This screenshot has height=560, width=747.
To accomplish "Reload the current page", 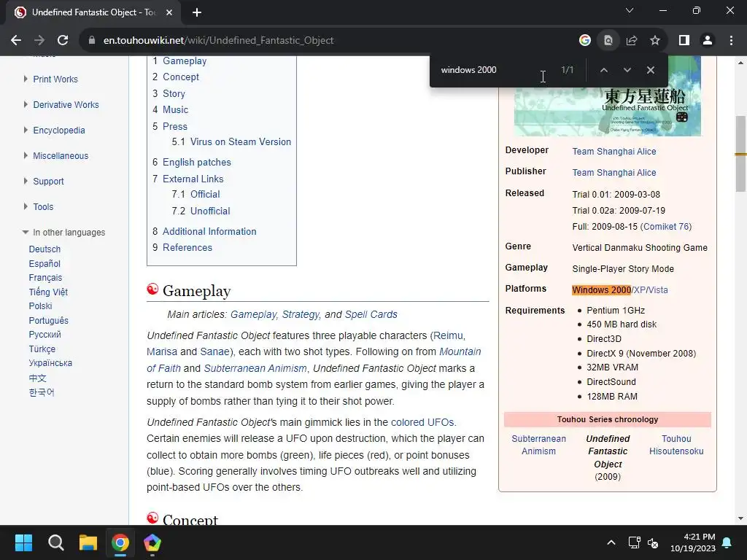I will (x=63, y=41).
